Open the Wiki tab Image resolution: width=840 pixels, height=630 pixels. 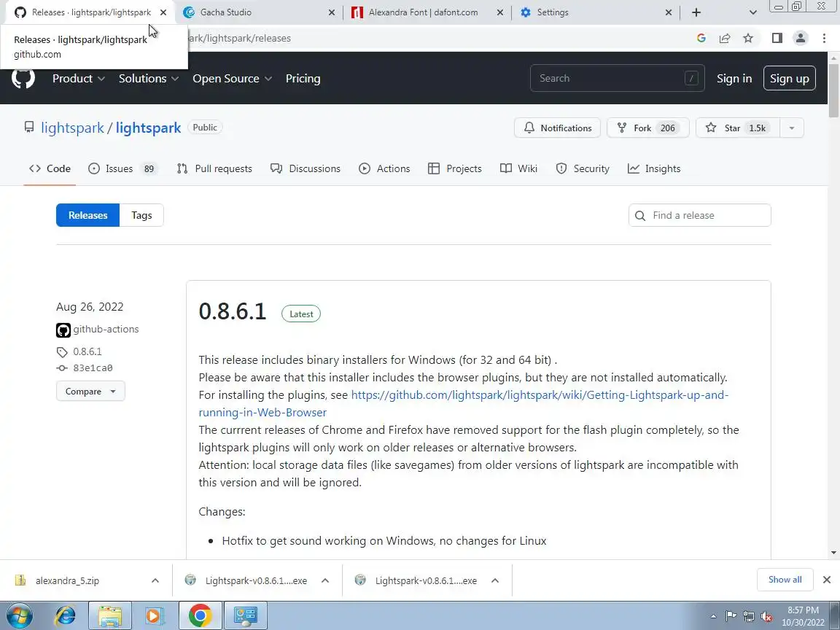pos(518,168)
